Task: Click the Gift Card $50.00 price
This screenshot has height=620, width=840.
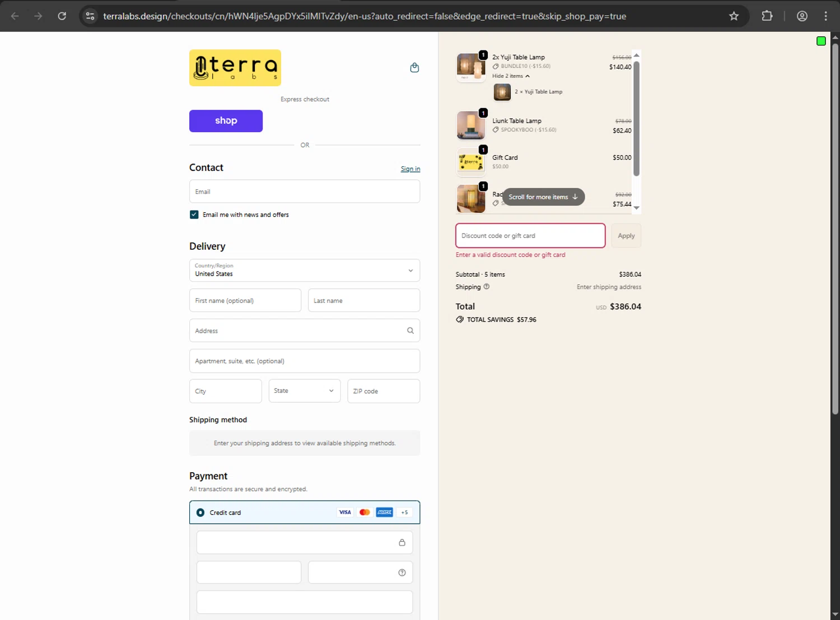Action: pos(622,157)
